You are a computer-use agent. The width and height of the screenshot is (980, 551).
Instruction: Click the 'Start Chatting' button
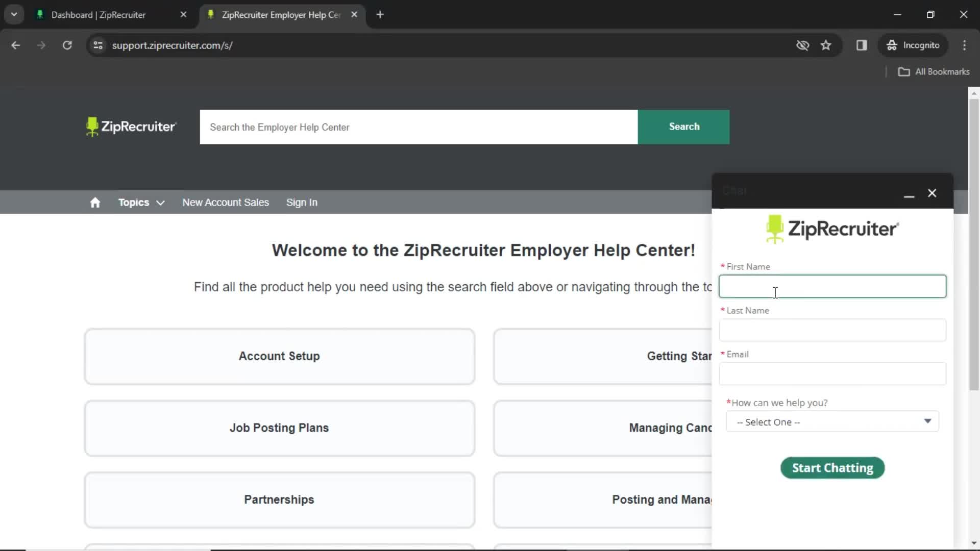click(x=832, y=467)
